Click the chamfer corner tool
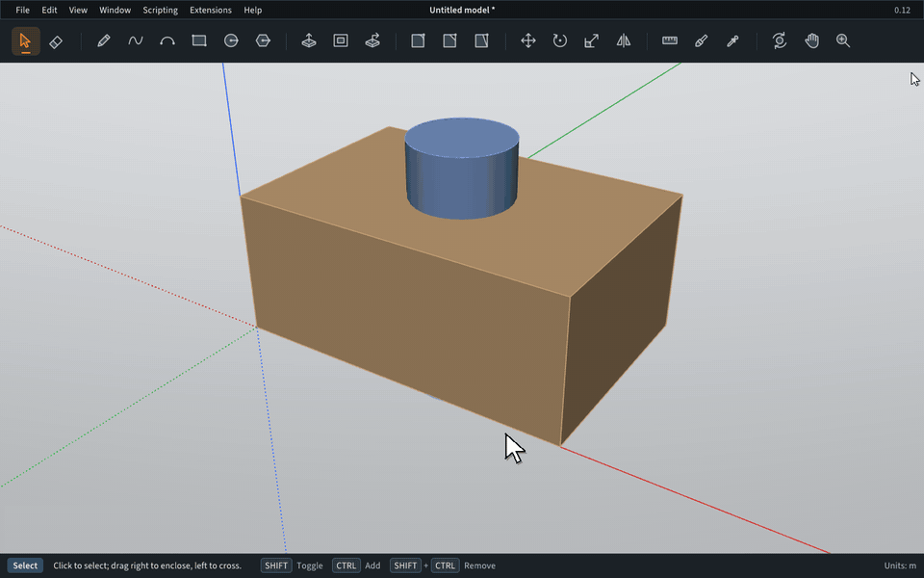Image resolution: width=924 pixels, height=578 pixels. (x=449, y=40)
